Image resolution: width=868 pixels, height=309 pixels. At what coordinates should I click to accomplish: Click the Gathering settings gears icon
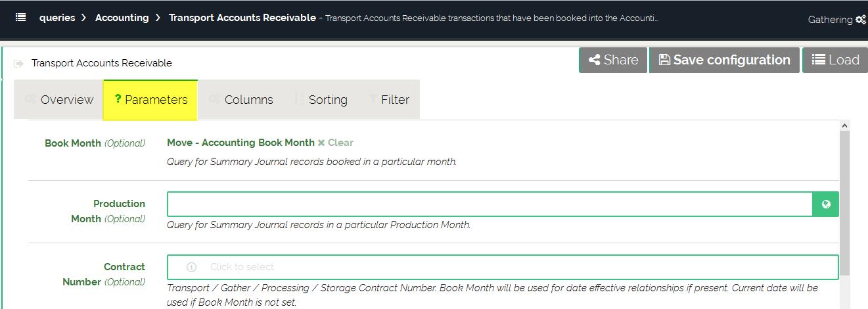[x=860, y=20]
